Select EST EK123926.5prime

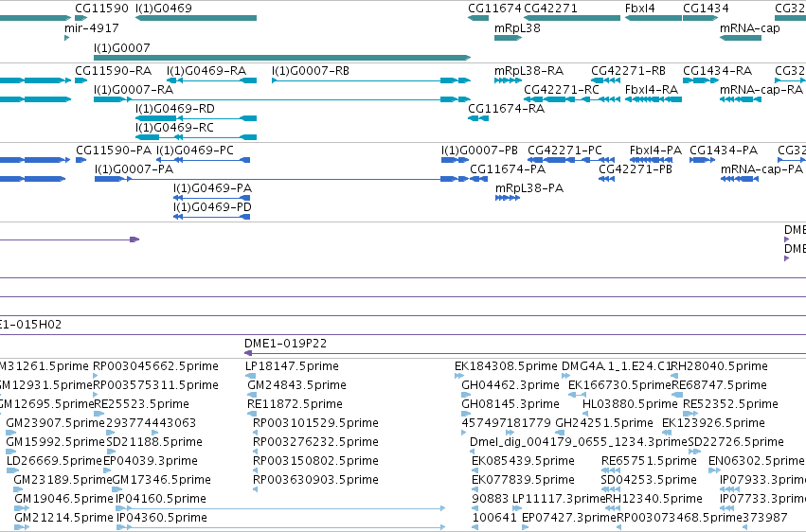coord(713,423)
